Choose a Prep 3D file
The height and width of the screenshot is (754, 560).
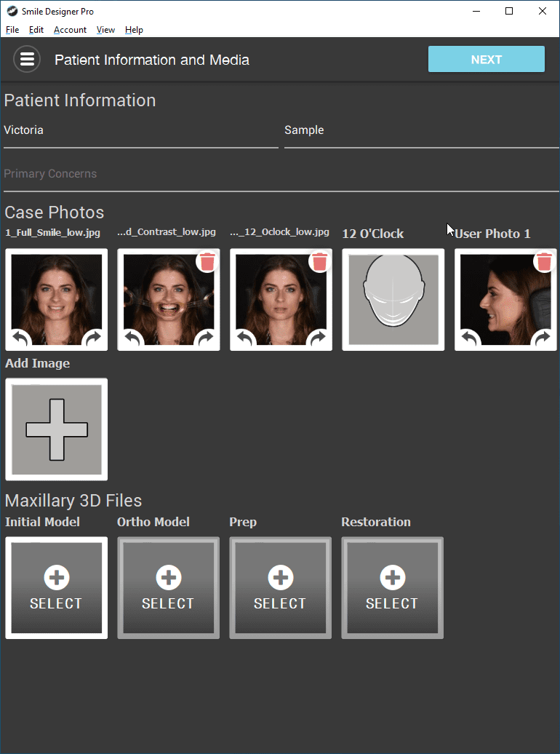point(281,588)
